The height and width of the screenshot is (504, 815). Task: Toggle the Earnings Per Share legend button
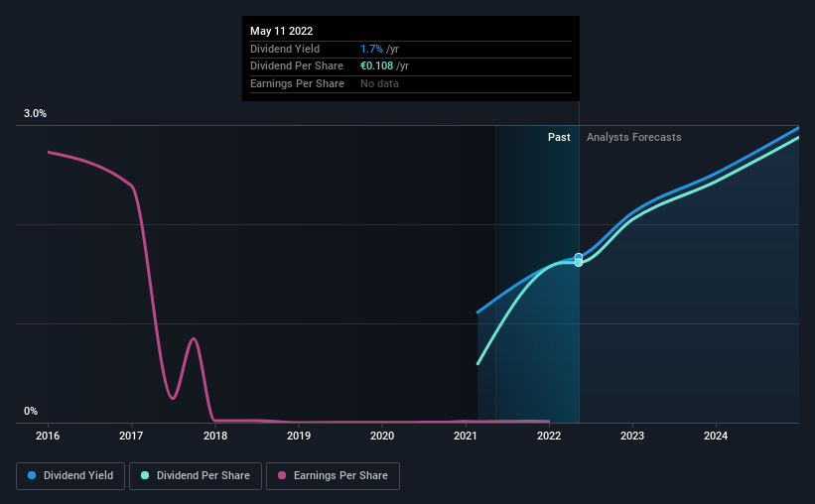[x=333, y=476]
